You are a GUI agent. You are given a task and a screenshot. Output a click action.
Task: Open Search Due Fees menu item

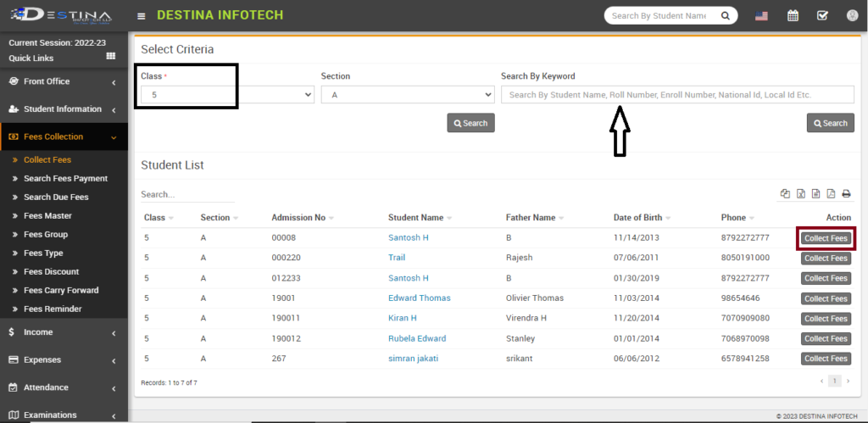(x=56, y=198)
